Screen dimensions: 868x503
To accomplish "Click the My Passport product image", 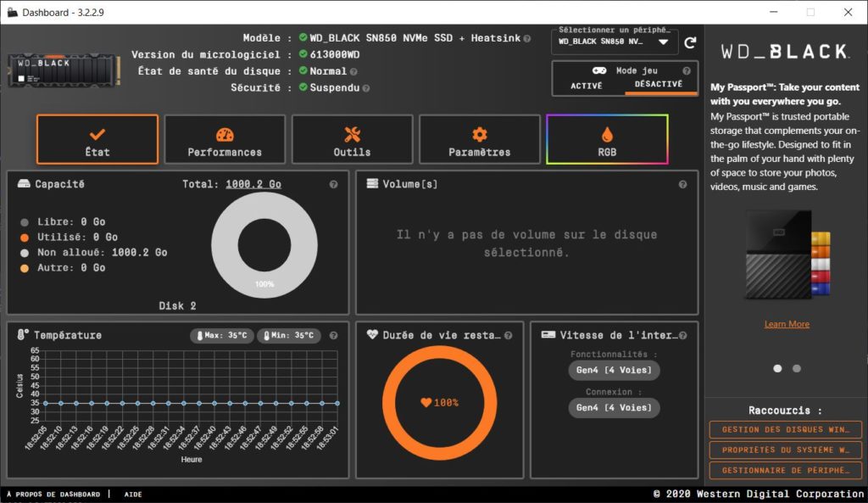I will click(x=787, y=254).
